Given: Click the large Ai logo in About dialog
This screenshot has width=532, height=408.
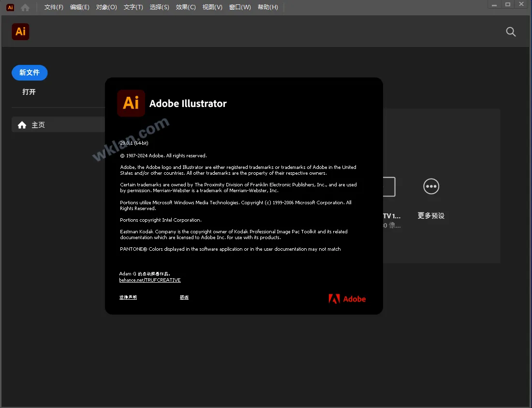Looking at the screenshot, I should (x=131, y=103).
